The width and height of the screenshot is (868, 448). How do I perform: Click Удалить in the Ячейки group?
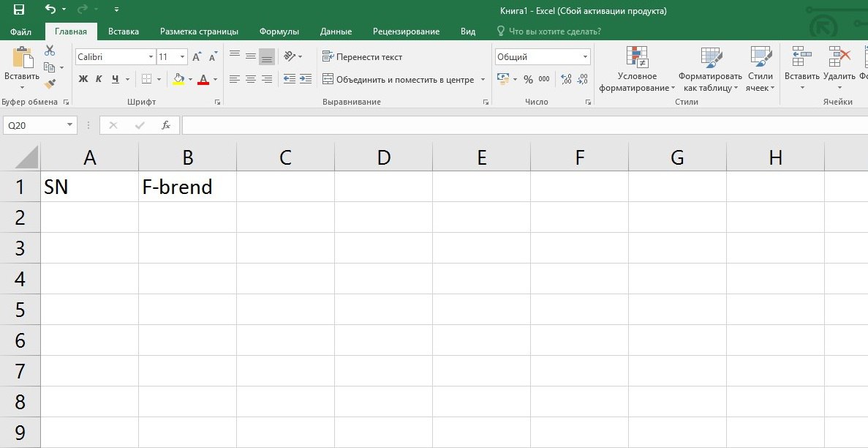pyautogui.click(x=839, y=70)
